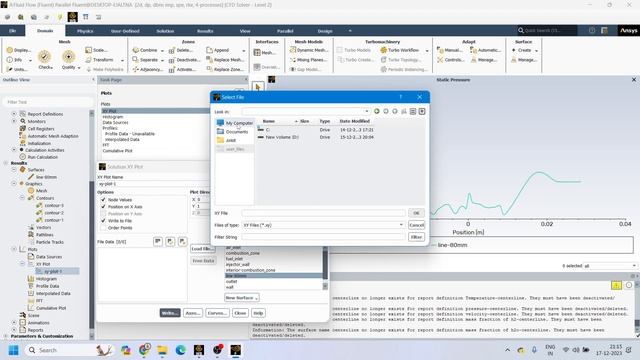Collapse the XY Plot tree node
This screenshot has height=360, width=640.
pos(22,264)
